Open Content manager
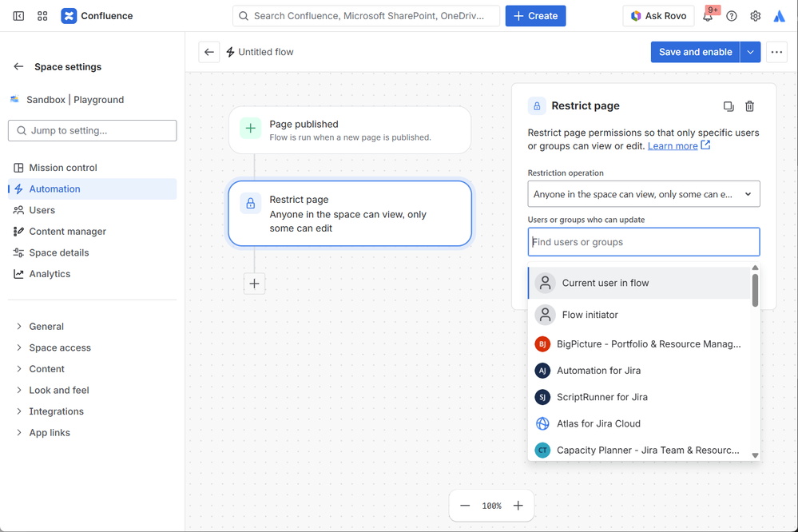798x532 pixels. 92,232
